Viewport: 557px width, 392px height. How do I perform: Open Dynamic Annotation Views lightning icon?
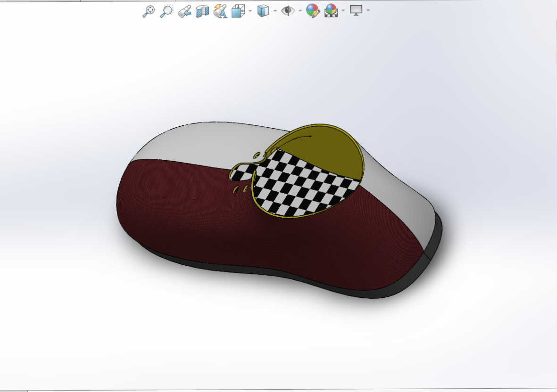(x=220, y=11)
